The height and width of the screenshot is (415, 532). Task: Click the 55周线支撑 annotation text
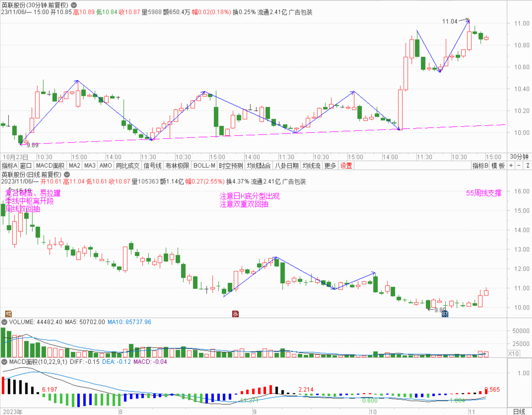click(x=484, y=193)
